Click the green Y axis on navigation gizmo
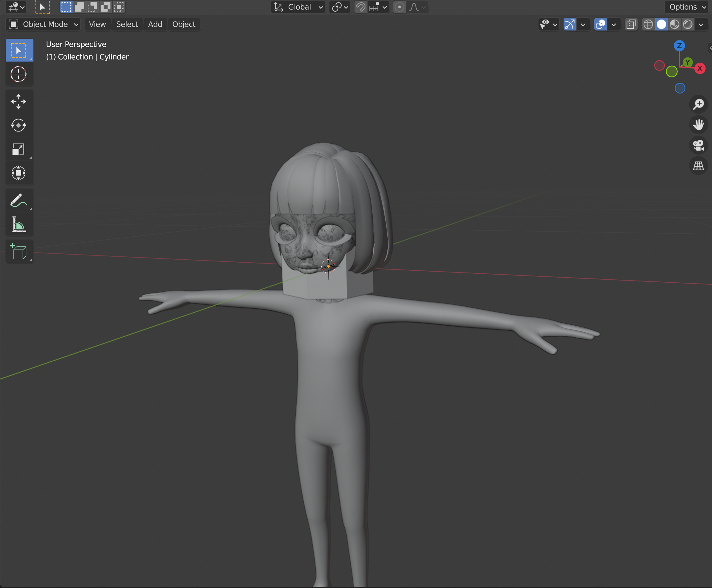The image size is (712, 588). click(687, 62)
